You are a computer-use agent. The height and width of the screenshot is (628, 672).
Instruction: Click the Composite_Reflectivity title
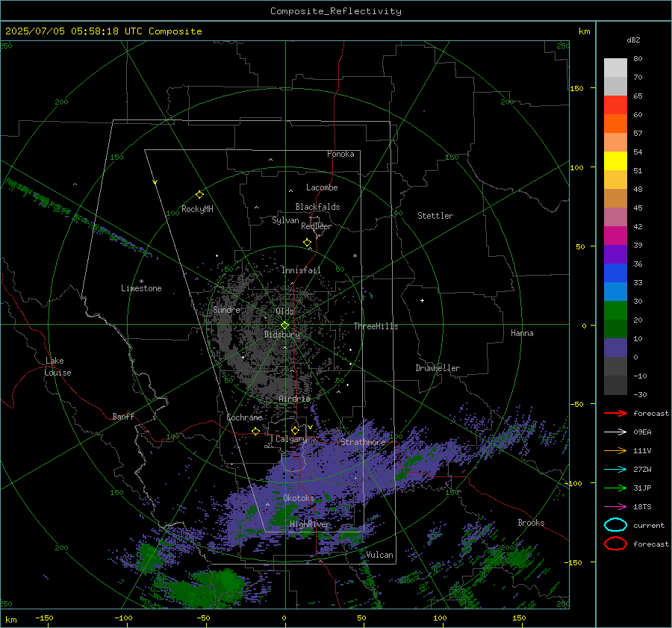point(336,11)
